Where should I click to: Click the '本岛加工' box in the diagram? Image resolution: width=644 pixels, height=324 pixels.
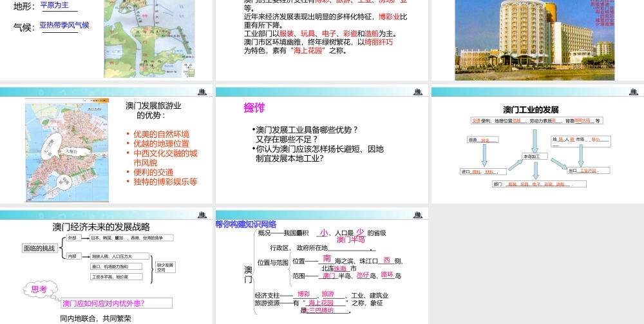click(x=535, y=157)
